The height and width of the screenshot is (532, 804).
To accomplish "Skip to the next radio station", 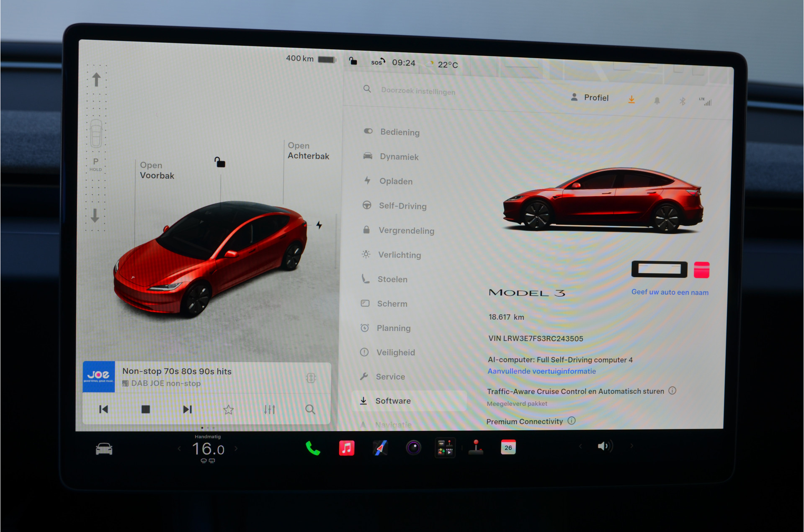I will coord(188,409).
